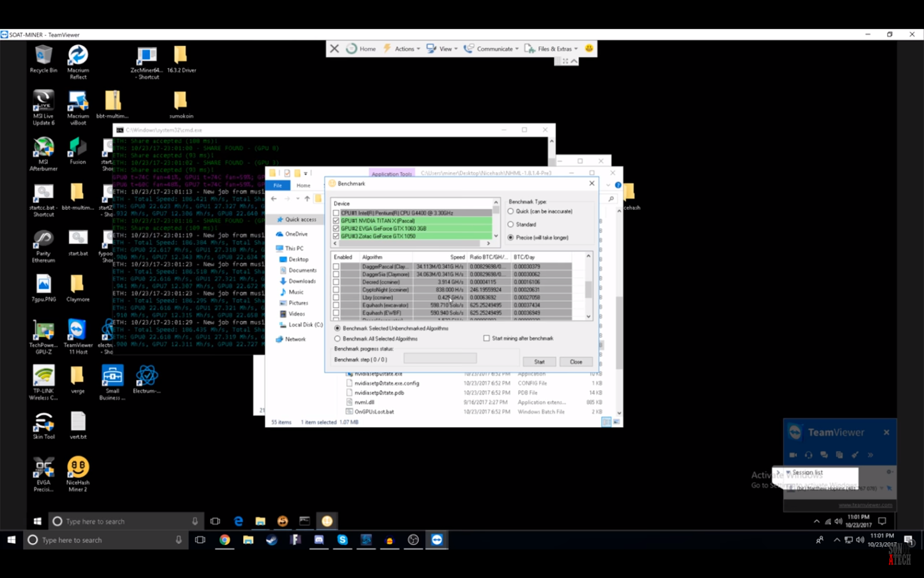
Task: Select the Fusion desktop icon
Action: [x=78, y=151]
